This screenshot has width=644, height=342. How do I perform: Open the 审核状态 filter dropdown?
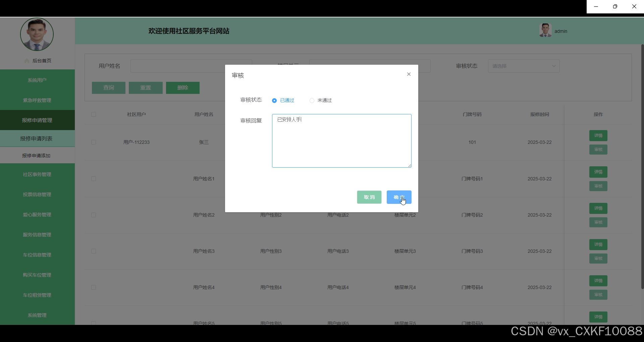pyautogui.click(x=524, y=66)
